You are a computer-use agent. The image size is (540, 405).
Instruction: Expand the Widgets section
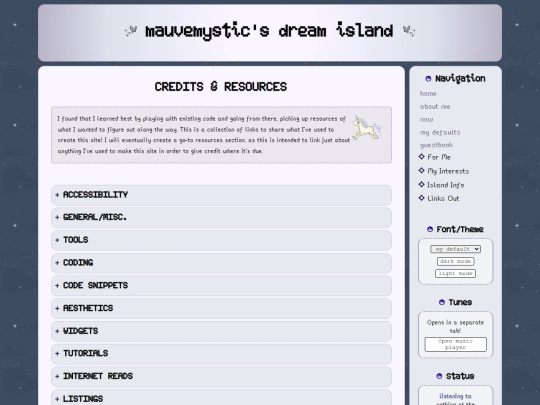[221, 331]
